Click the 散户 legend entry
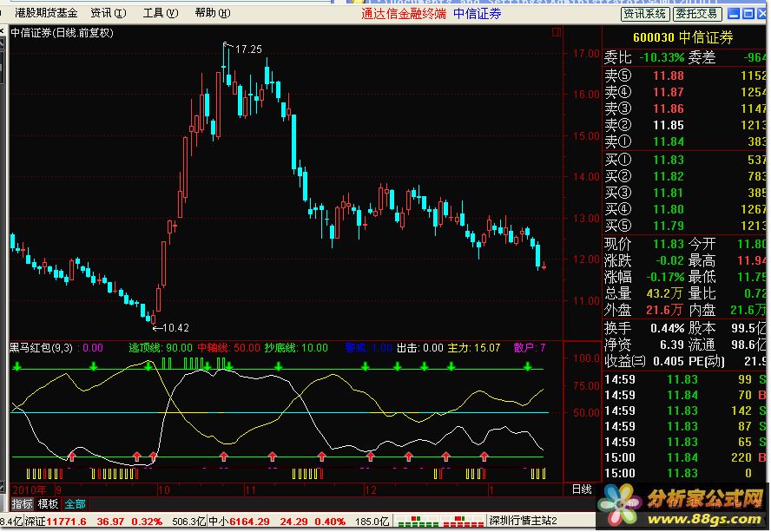This screenshot has height=532, width=771. pos(529,348)
